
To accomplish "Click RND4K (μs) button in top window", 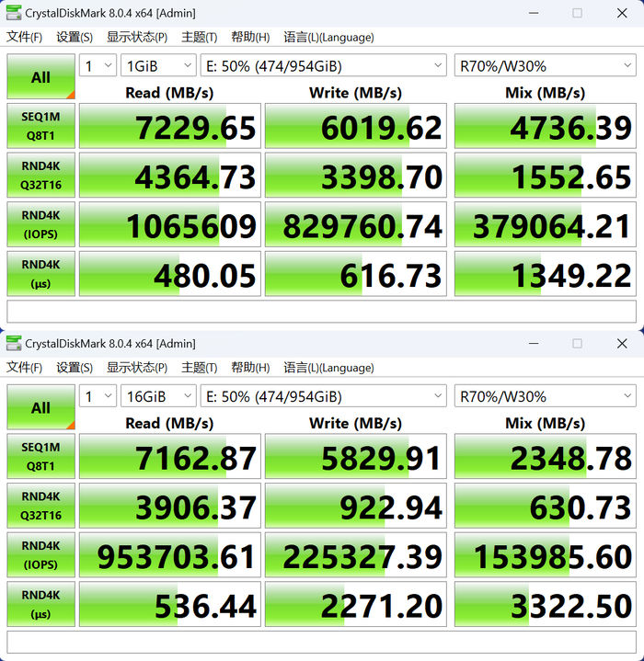I will coord(40,274).
